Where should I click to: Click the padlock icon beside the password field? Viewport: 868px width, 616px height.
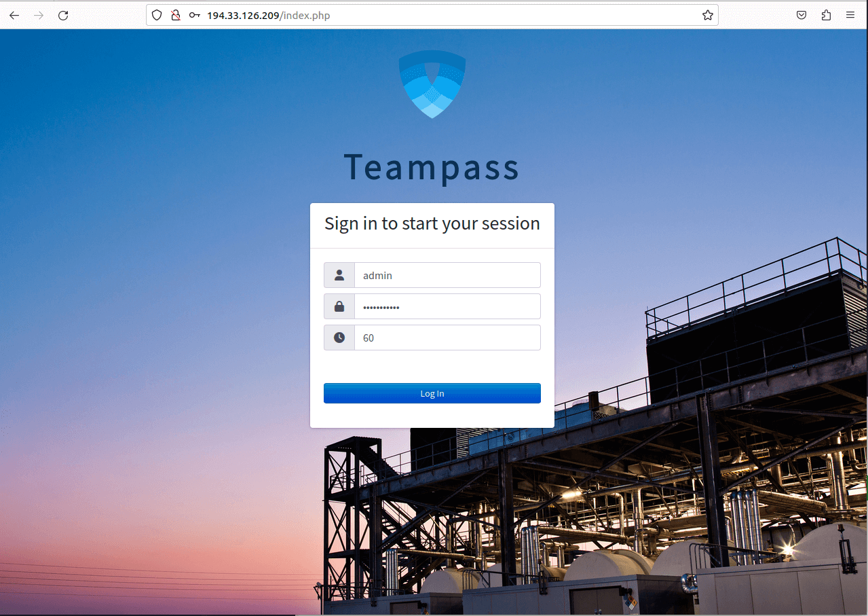[339, 306]
